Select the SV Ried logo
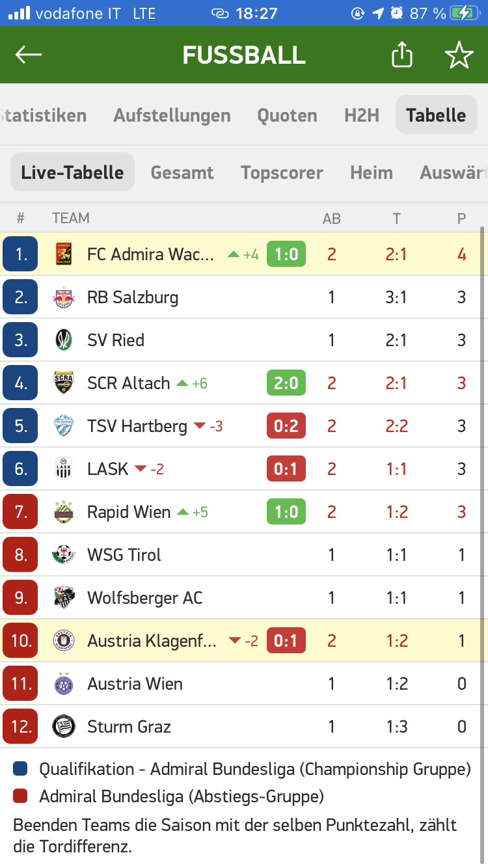The image size is (488, 868). pyautogui.click(x=64, y=340)
